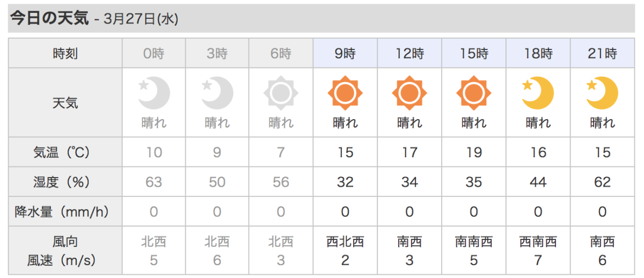Screen dimensions: 644x278
Task: Click the orange sun icon under 15時
Action: click(473, 93)
